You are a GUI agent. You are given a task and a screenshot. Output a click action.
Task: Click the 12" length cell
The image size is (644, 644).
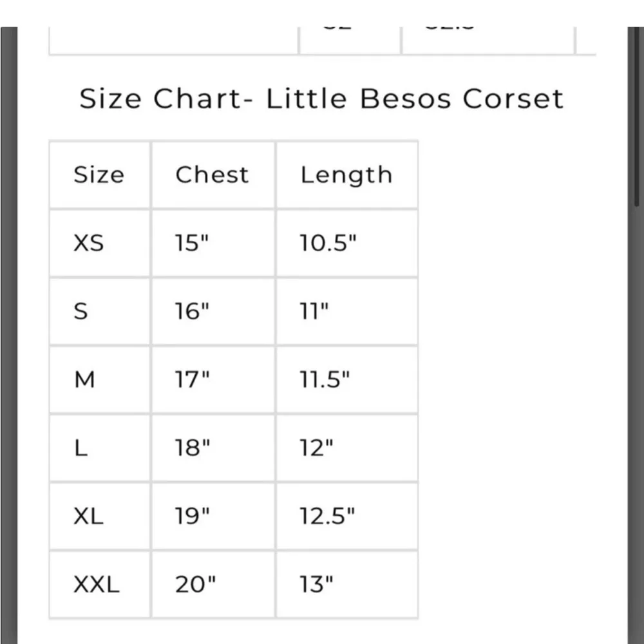tap(316, 448)
